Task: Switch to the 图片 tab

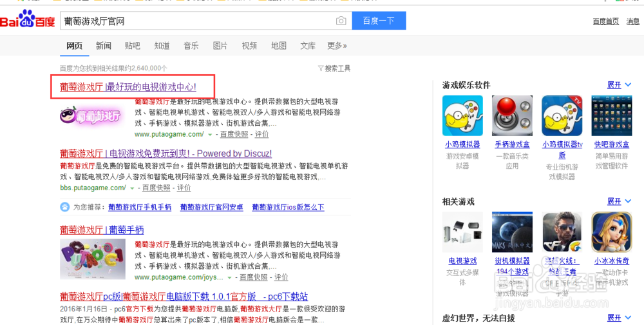Action: click(220, 46)
